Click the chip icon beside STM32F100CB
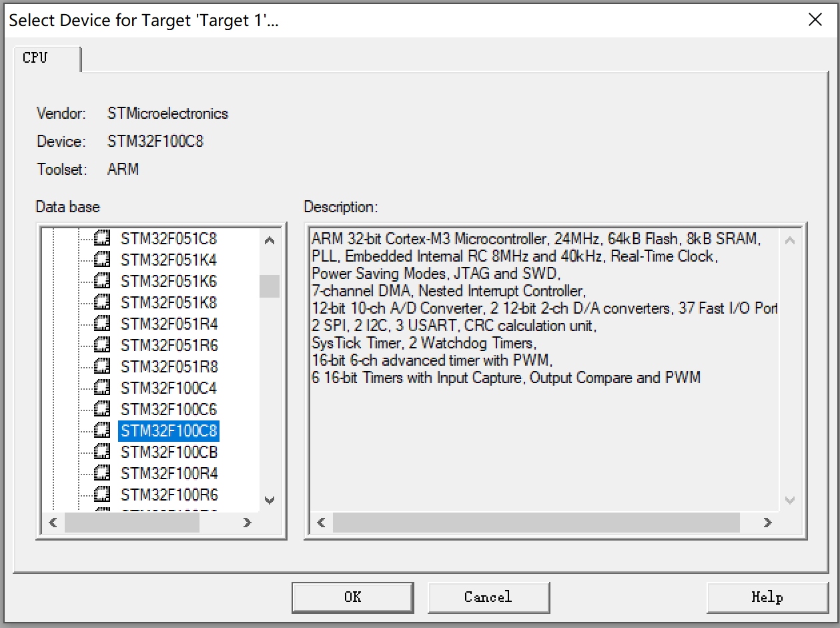Viewport: 840px width, 628px height. click(x=103, y=452)
